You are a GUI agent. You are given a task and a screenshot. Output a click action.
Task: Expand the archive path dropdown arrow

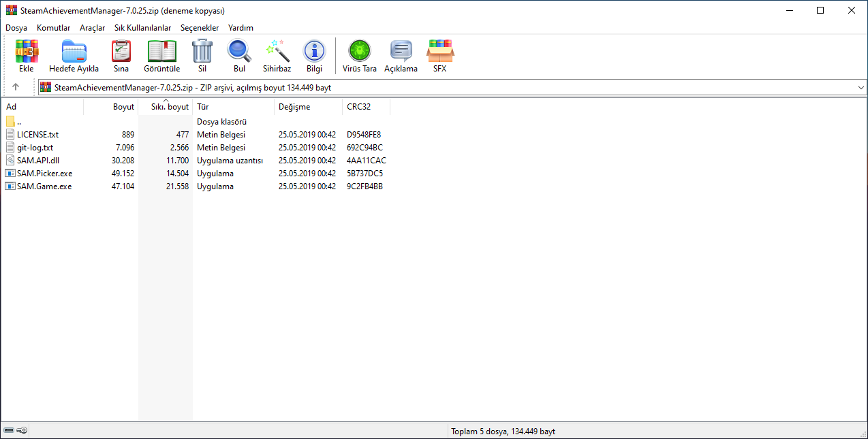(x=861, y=87)
